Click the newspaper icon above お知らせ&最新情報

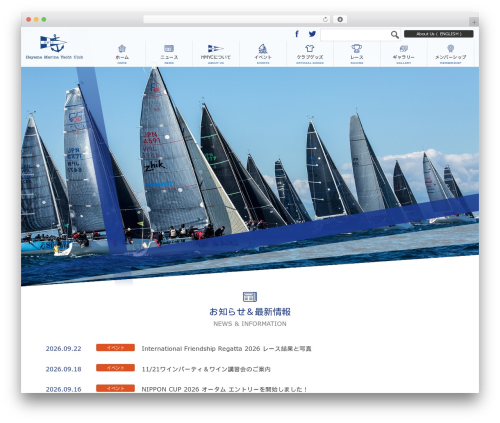pyautogui.click(x=250, y=297)
